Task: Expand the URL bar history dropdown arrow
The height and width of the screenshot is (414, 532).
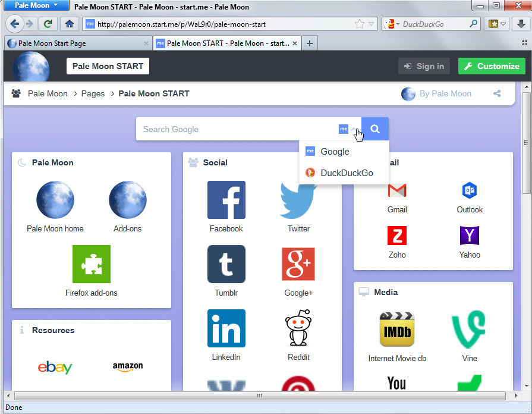Action: [x=371, y=24]
